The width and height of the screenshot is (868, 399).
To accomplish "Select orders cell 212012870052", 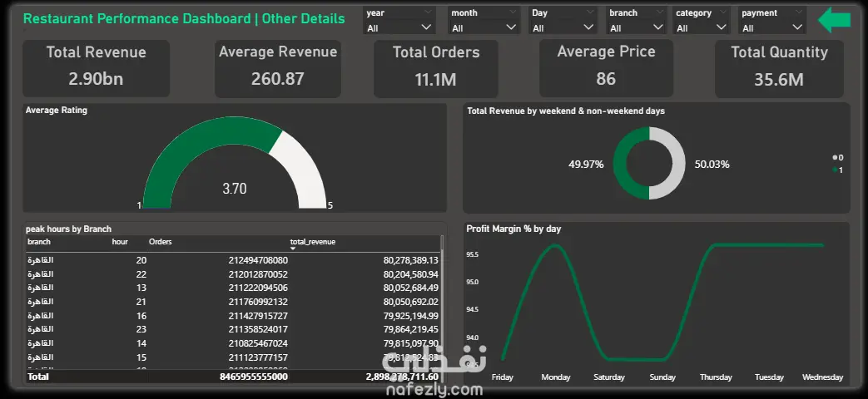I will click(258, 274).
